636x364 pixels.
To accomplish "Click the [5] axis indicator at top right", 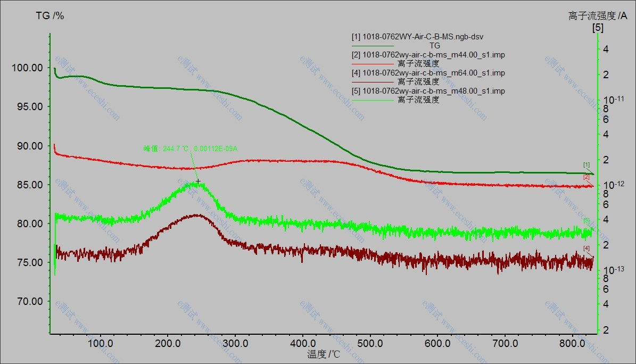I will 598,28.
